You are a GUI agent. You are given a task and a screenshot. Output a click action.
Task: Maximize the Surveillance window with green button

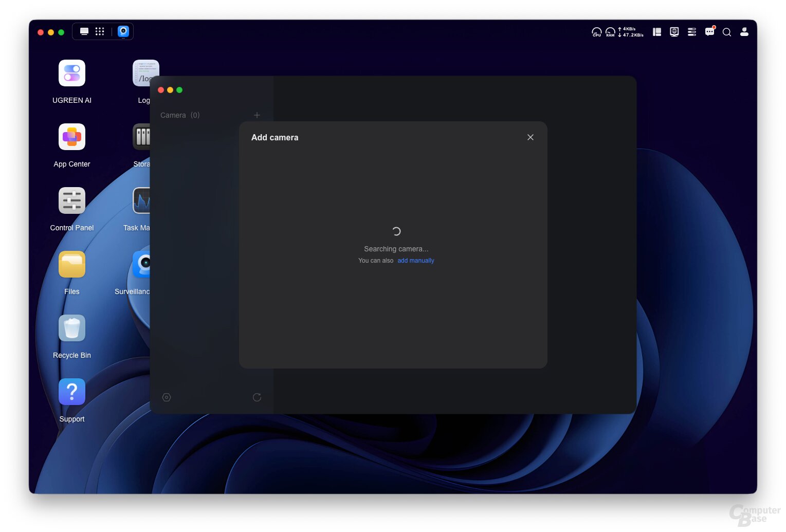point(179,90)
